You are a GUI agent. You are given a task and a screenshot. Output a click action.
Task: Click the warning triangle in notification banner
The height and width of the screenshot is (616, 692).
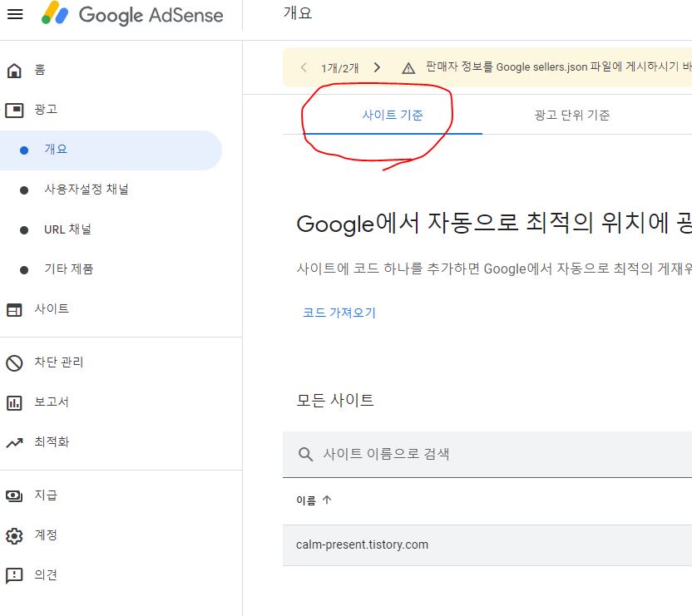pos(408,68)
